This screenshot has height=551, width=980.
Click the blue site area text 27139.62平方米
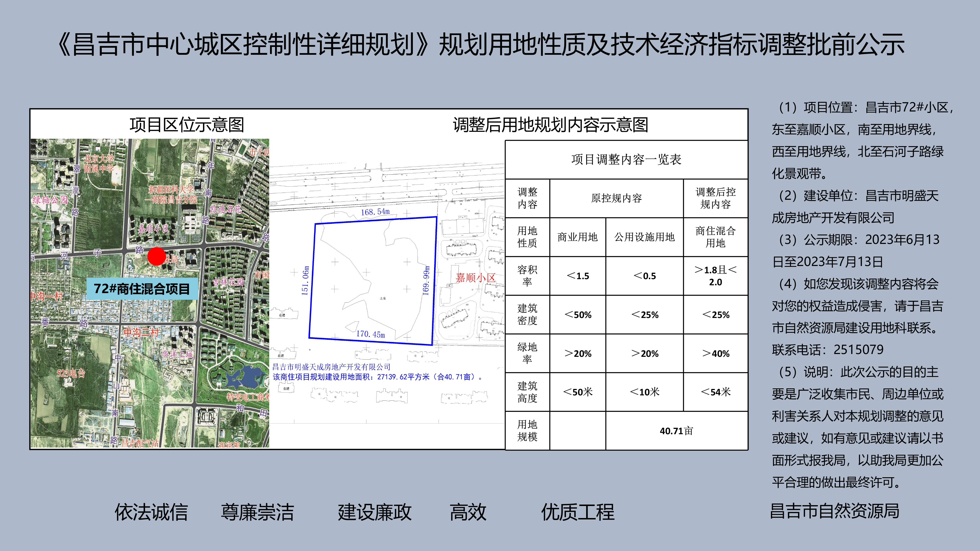pyautogui.click(x=403, y=377)
